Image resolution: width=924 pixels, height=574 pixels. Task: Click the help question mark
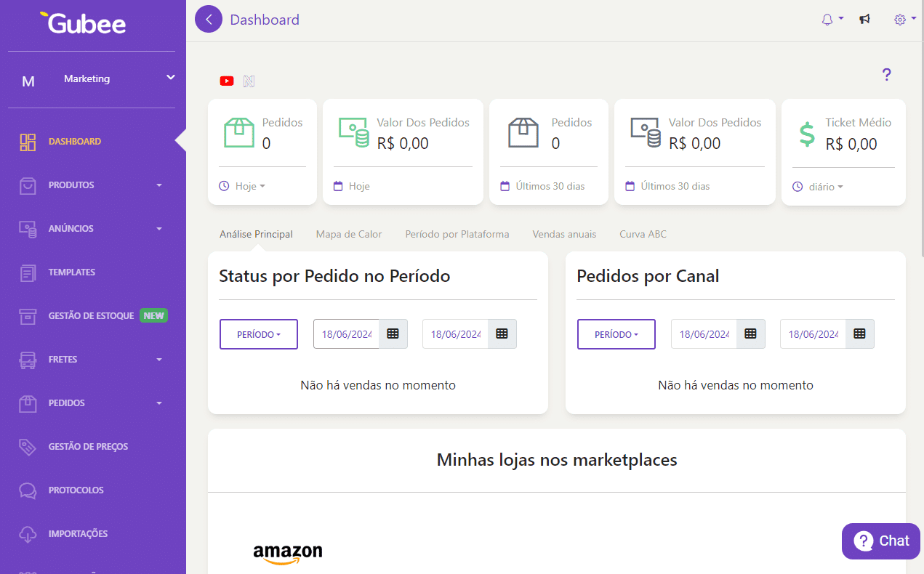[x=886, y=74]
